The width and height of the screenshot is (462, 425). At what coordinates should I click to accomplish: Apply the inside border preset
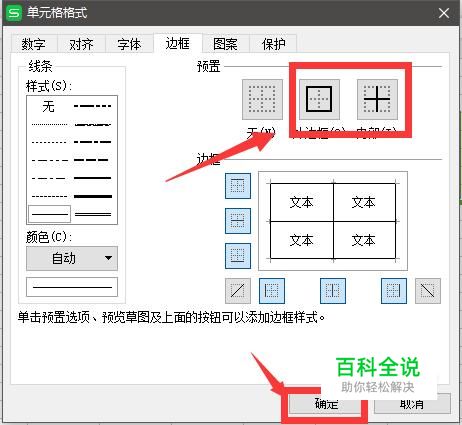pos(377,99)
